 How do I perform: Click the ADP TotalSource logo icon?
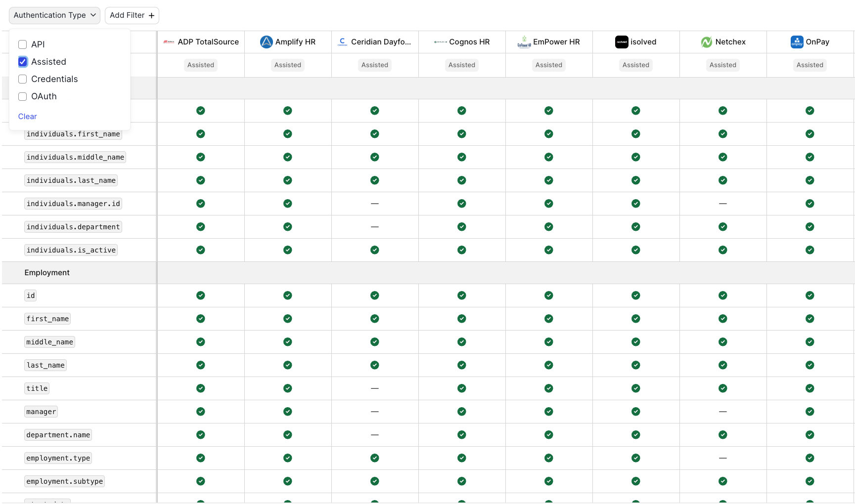point(169,42)
